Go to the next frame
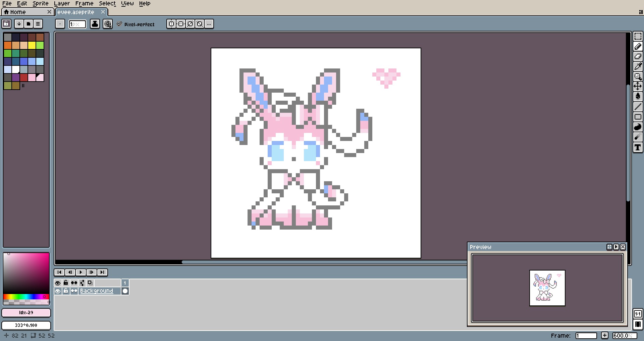The image size is (644, 341). pos(92,272)
